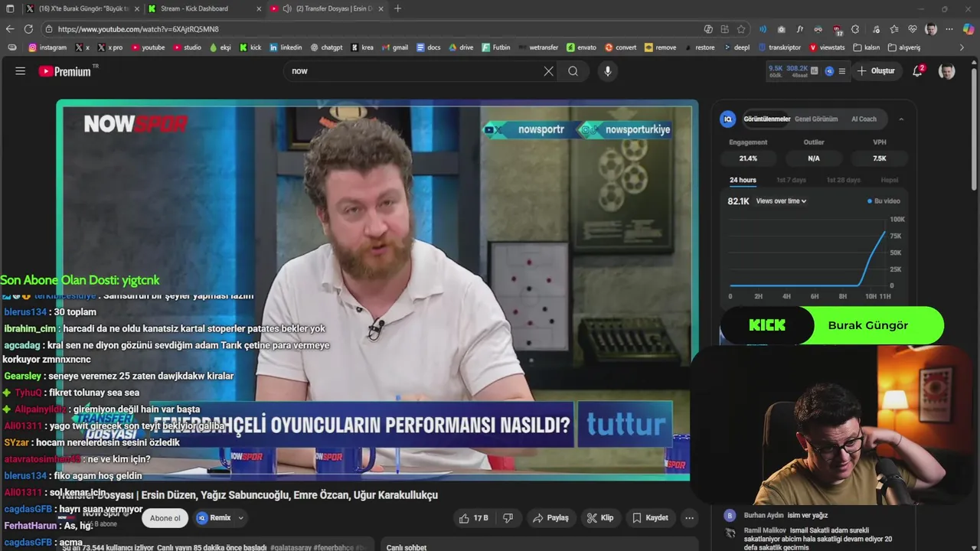The height and width of the screenshot is (551, 980).
Task: Open browser settings and more menu
Action: pyautogui.click(x=949, y=29)
